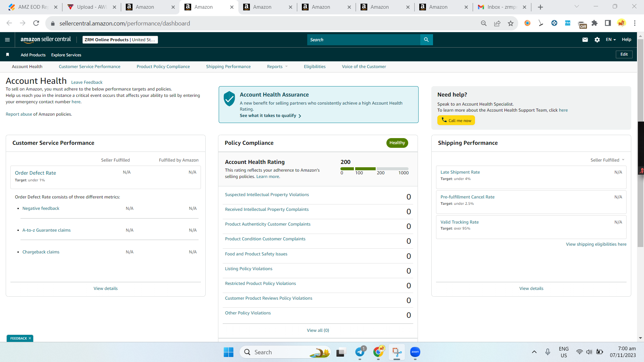This screenshot has width=644, height=362.
Task: Show hidden system tray icons
Action: click(x=534, y=352)
